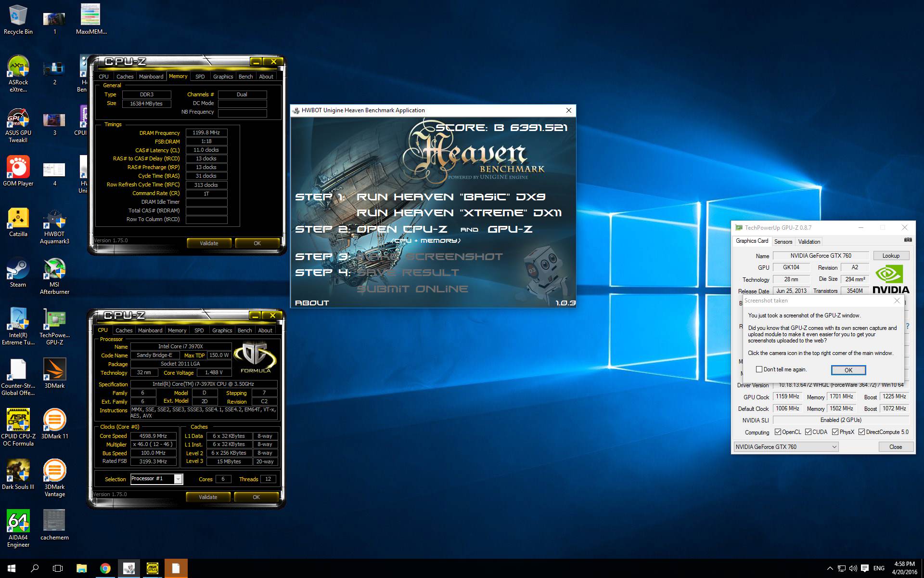Click Validate in Memory CPU-Z window
The image size is (924, 578).
coord(209,243)
